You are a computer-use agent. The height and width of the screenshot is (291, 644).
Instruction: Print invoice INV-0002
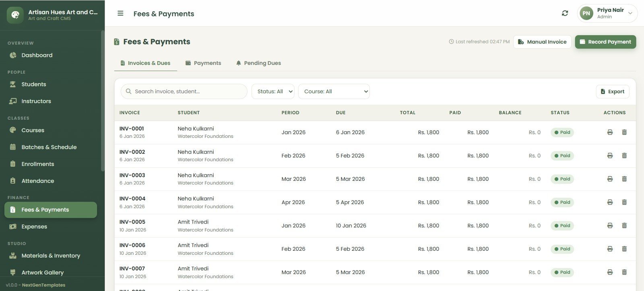[610, 156]
